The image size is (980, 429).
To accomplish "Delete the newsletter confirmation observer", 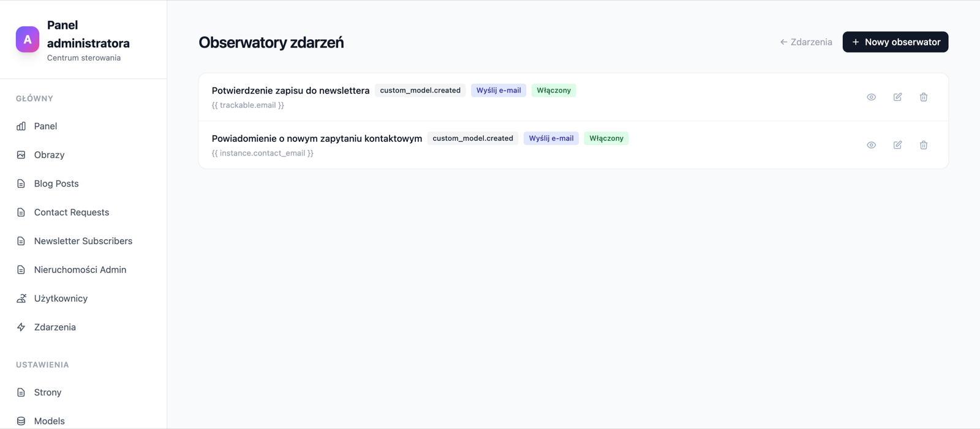I will pyautogui.click(x=924, y=97).
